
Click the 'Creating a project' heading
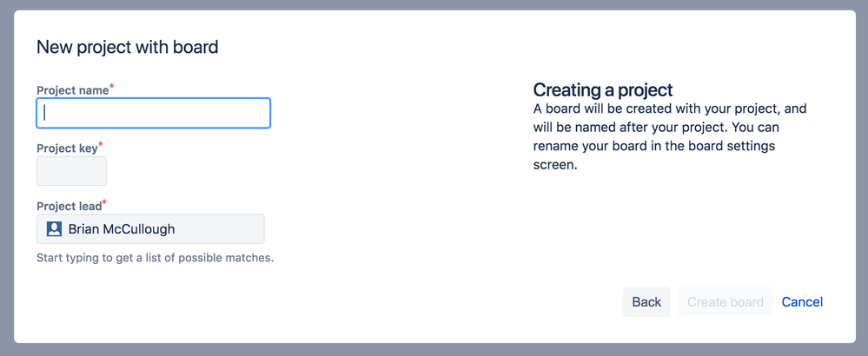click(603, 89)
